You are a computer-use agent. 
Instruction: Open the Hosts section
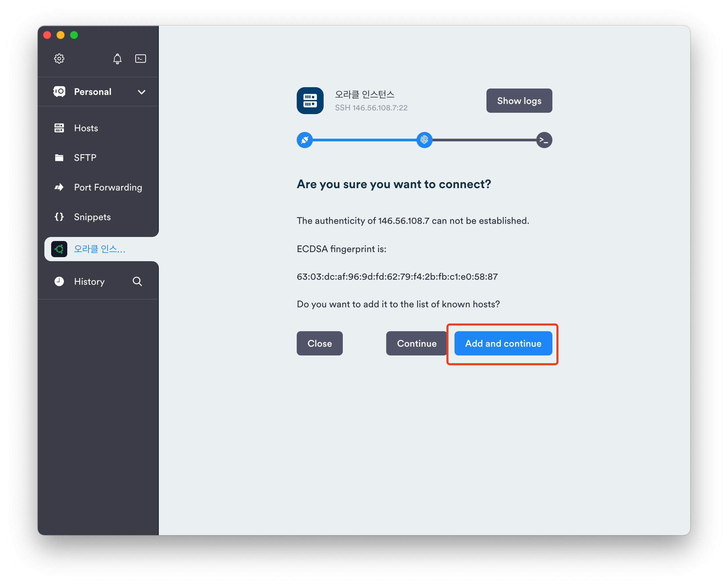(x=86, y=128)
